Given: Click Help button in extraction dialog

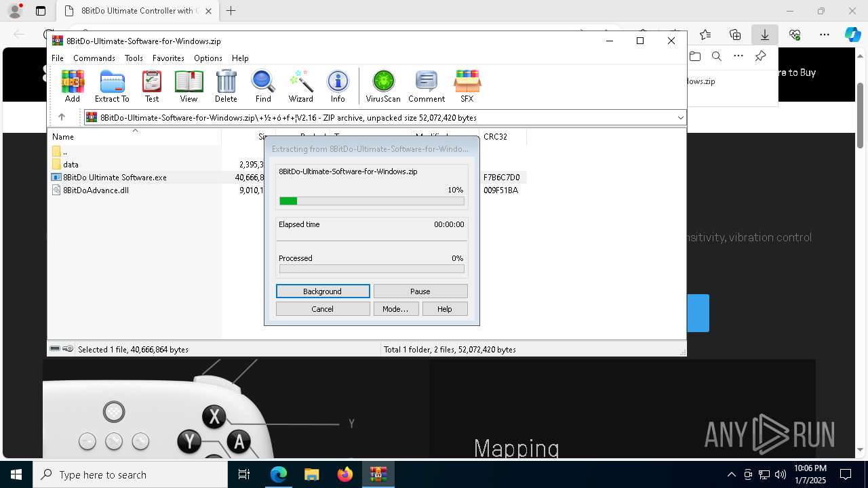Looking at the screenshot, I should (445, 308).
